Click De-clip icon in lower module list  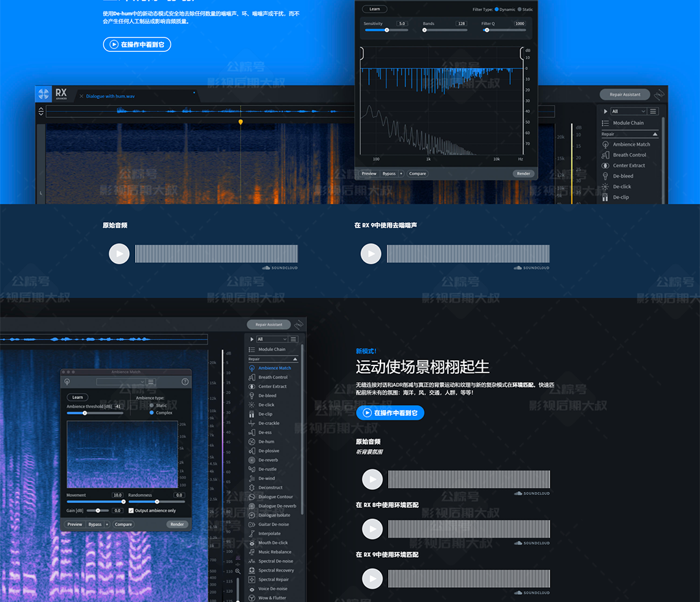click(x=251, y=414)
